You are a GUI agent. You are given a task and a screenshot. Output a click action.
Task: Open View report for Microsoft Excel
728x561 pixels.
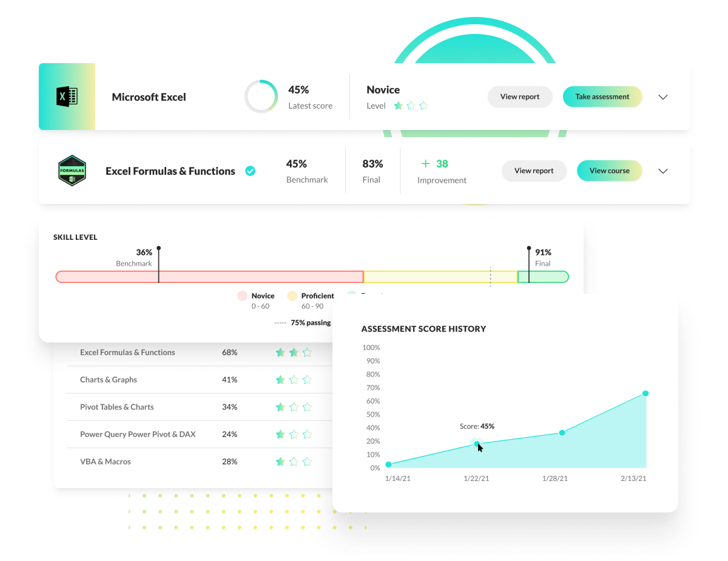520,97
